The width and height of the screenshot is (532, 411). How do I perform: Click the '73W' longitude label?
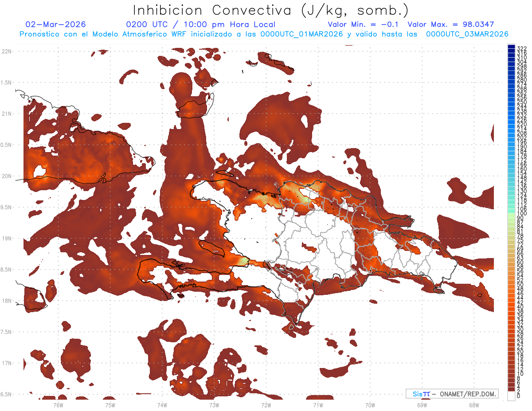click(x=214, y=404)
